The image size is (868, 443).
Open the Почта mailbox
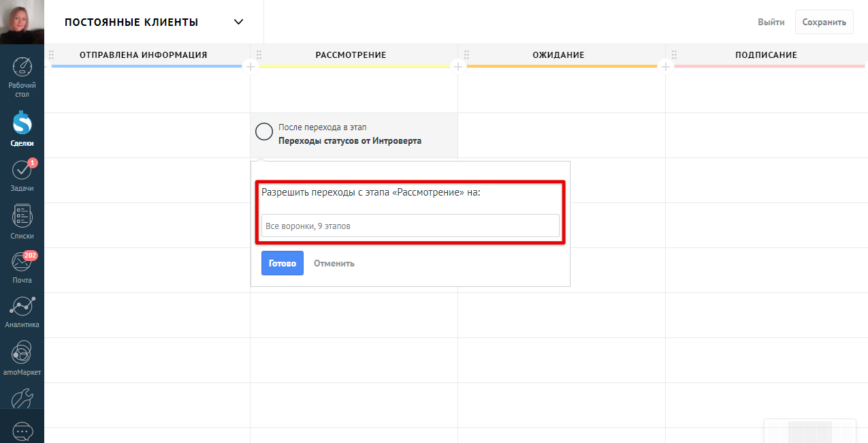(x=22, y=267)
